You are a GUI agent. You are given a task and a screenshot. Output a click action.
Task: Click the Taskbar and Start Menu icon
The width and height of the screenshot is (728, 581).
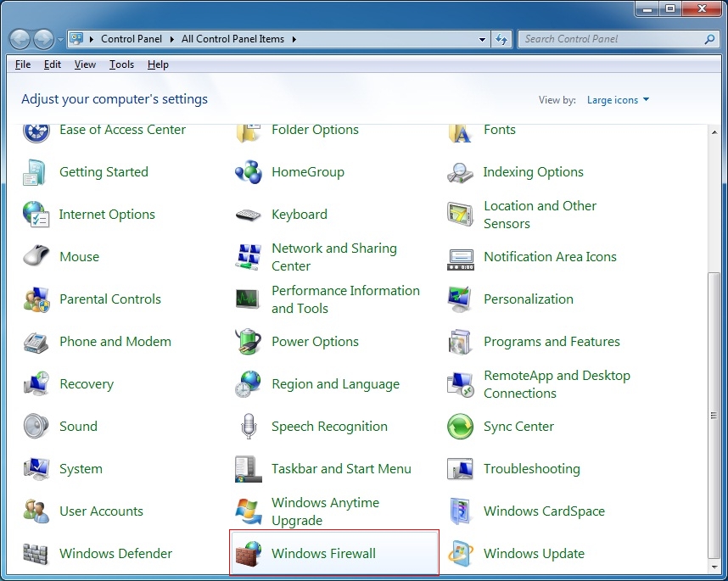coord(248,469)
